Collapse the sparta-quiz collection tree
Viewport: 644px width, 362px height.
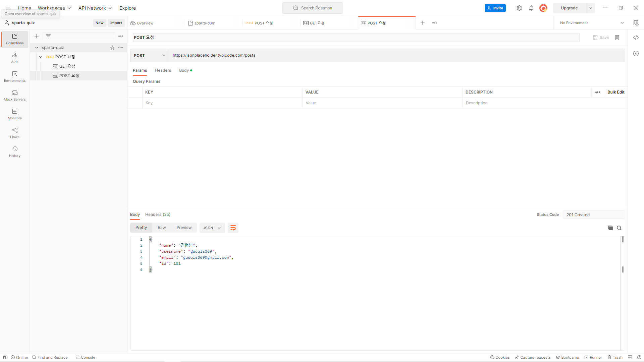pyautogui.click(x=37, y=48)
